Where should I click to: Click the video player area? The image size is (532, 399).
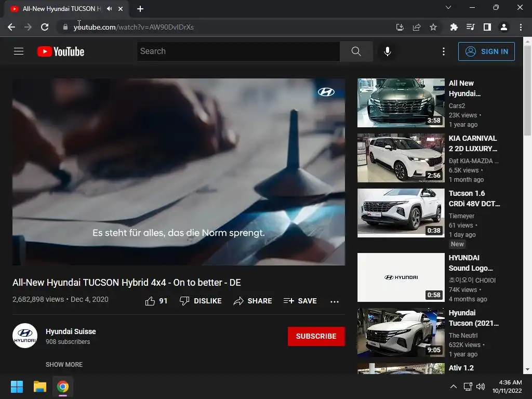179,171
